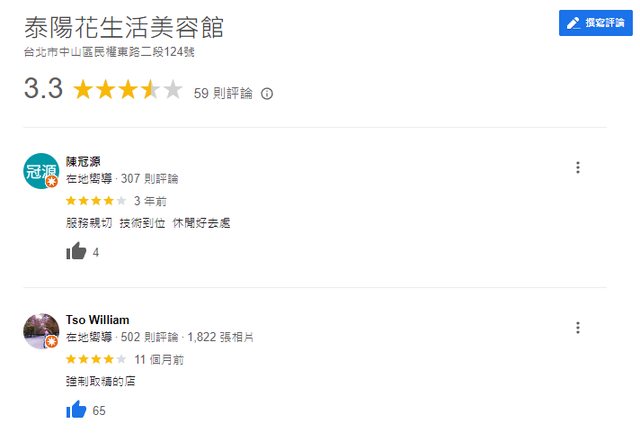Screen dimensions: 640x442
Task: Click the overall 3.3 star rating bar
Action: point(127,91)
